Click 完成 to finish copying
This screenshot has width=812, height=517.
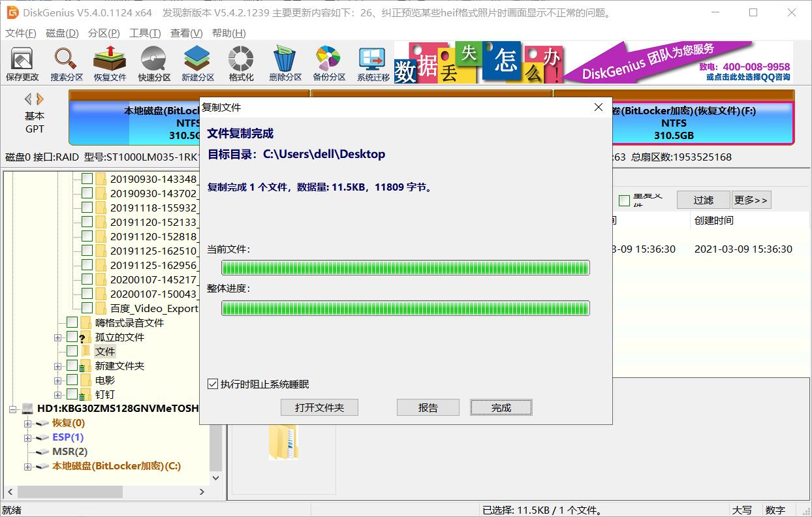pos(501,407)
